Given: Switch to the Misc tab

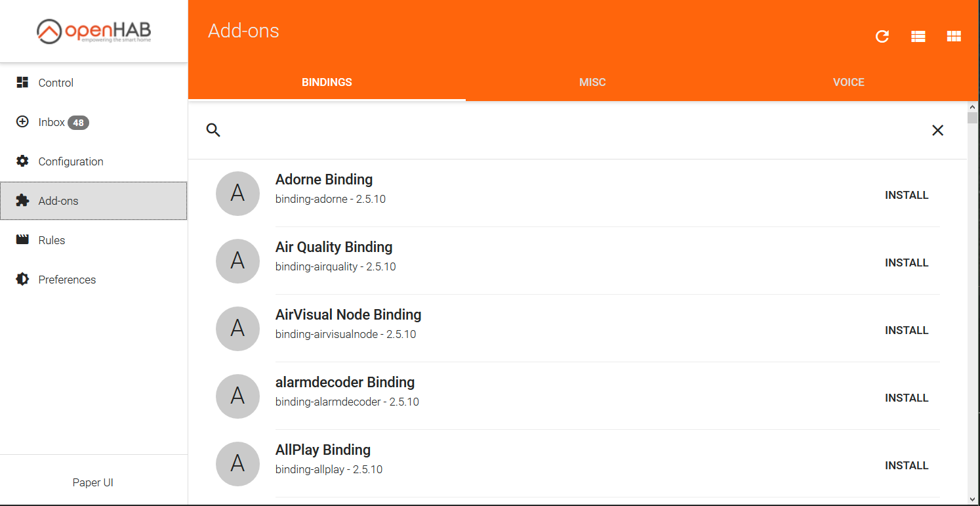Looking at the screenshot, I should 592,82.
